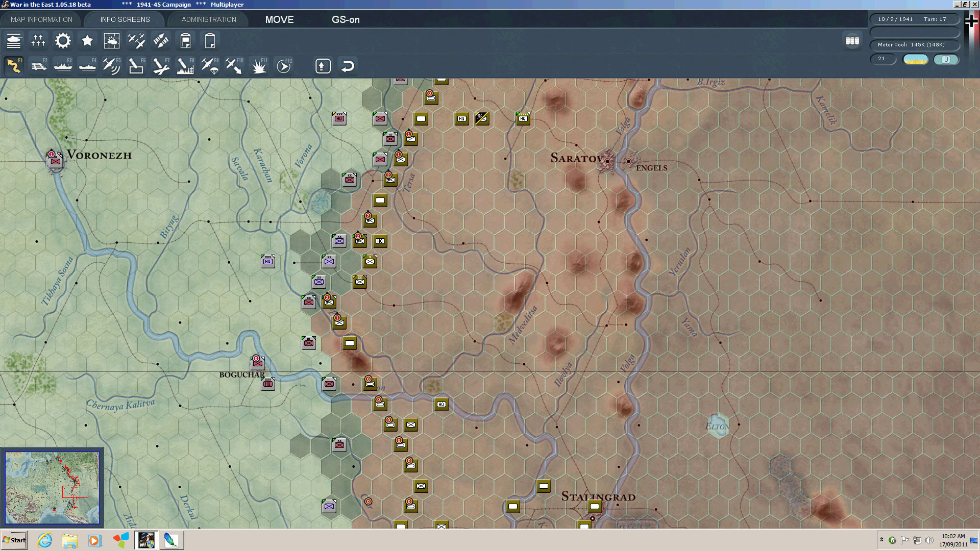Select F5 air recon mode
This screenshot has height=551, width=980.
(112, 66)
